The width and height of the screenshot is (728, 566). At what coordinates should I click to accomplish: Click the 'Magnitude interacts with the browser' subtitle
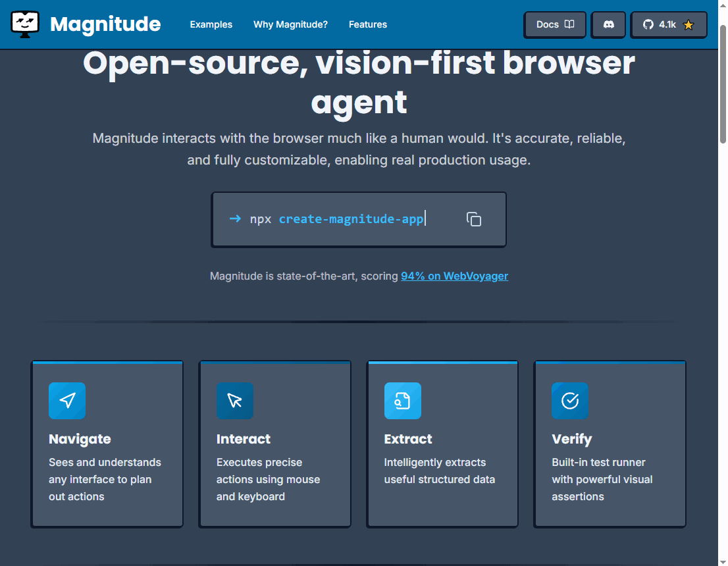click(x=359, y=149)
